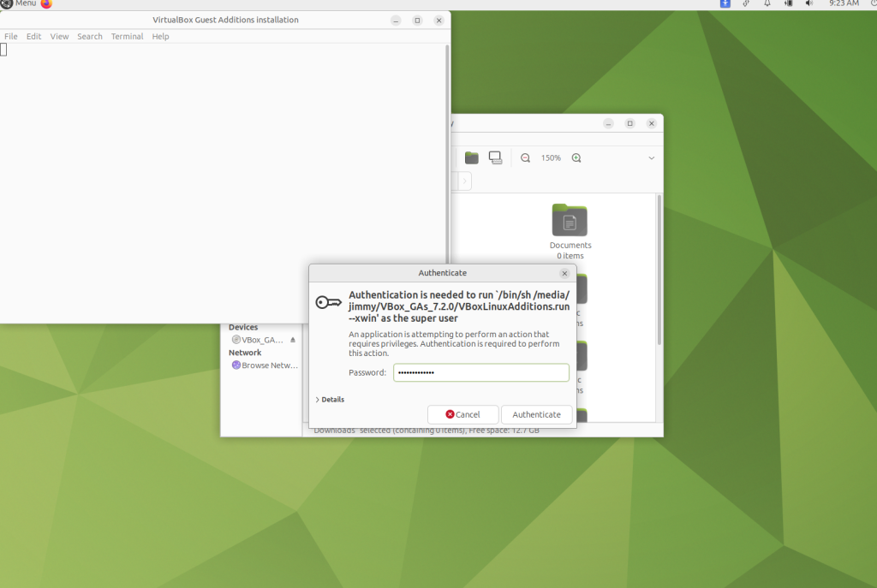Screen dimensions: 877x588
Task: Click the 150% zoom level label
Action: click(x=551, y=158)
